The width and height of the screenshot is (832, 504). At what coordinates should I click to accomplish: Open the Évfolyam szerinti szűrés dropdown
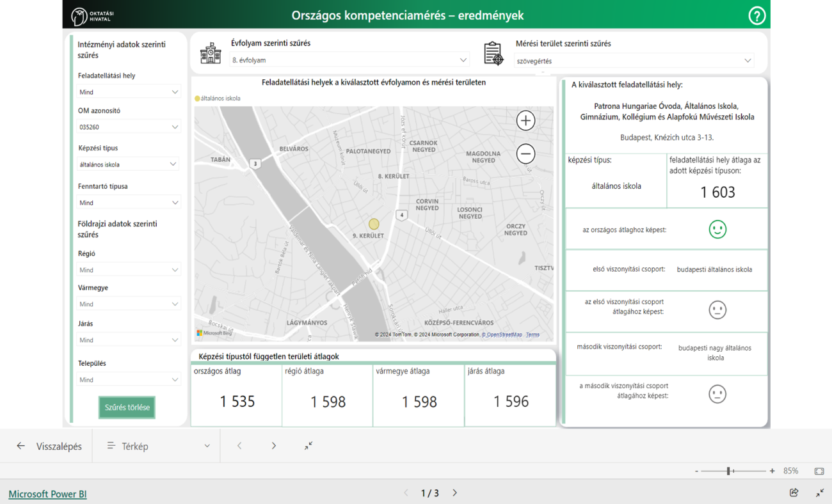click(x=349, y=60)
